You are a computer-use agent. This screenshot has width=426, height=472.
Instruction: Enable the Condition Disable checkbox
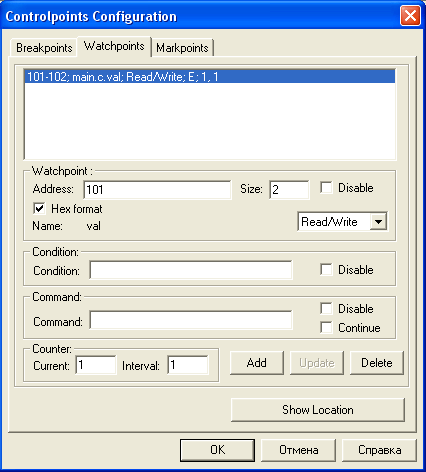coord(326,269)
